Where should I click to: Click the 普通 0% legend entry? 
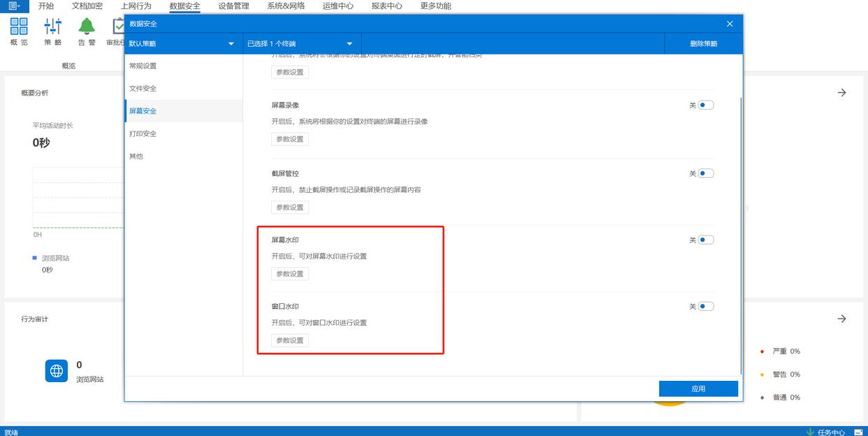[x=781, y=398]
